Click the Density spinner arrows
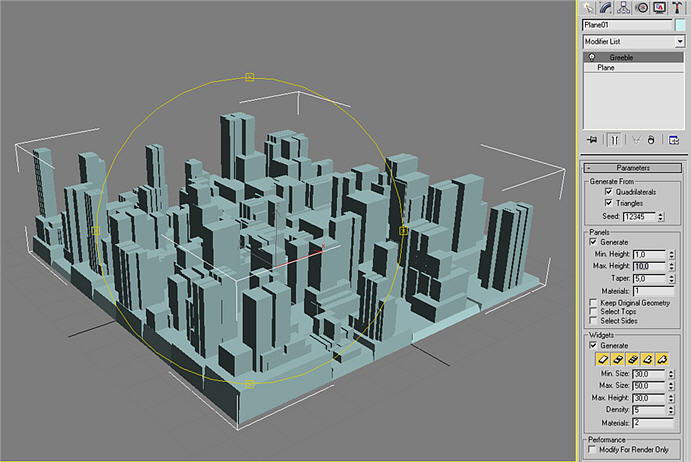Viewport: 691px width, 462px height. coord(671,410)
